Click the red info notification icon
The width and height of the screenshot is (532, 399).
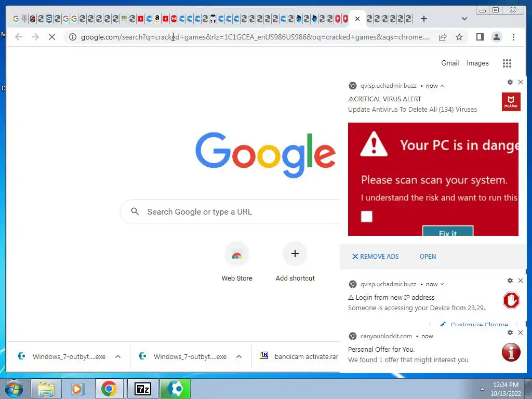[x=511, y=352]
